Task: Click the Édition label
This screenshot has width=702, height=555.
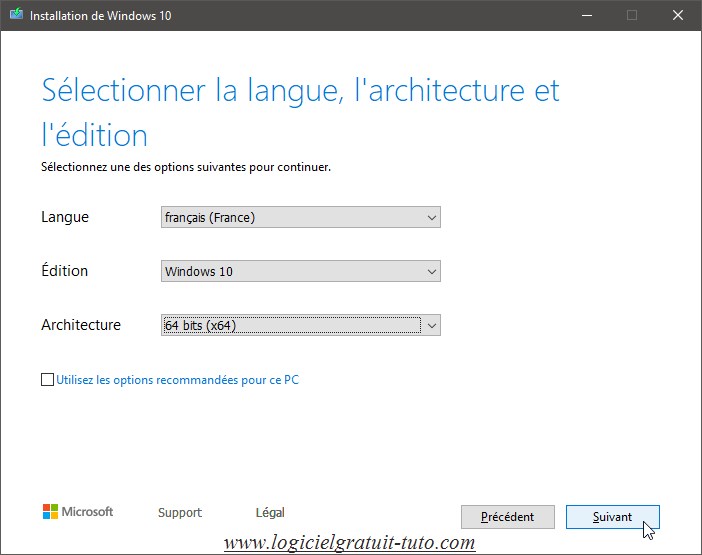Action: click(x=64, y=270)
